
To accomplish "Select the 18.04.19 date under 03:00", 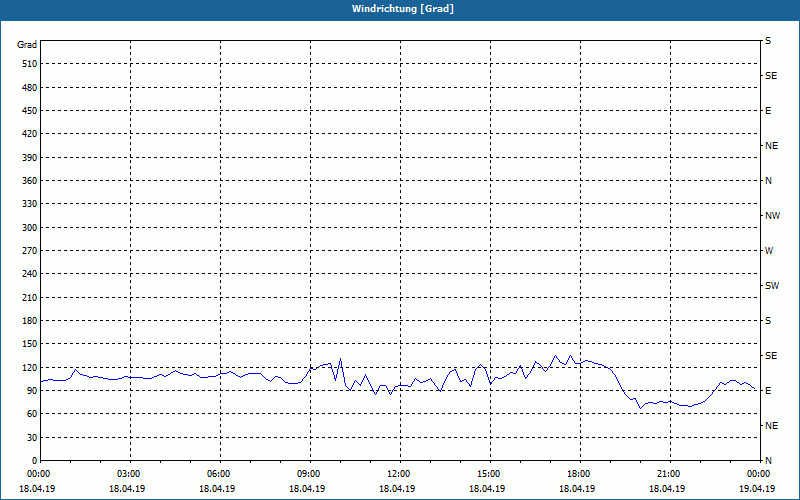I will [x=127, y=489].
